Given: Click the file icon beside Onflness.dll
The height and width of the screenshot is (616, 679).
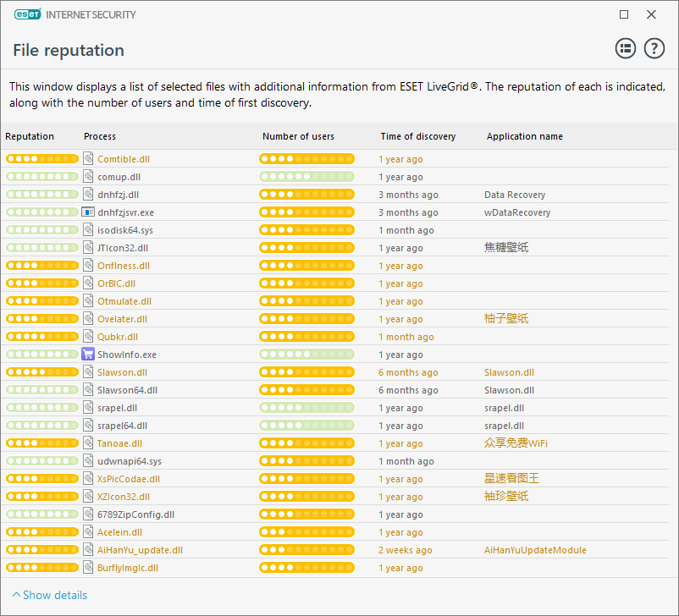Looking at the screenshot, I should pyautogui.click(x=88, y=265).
